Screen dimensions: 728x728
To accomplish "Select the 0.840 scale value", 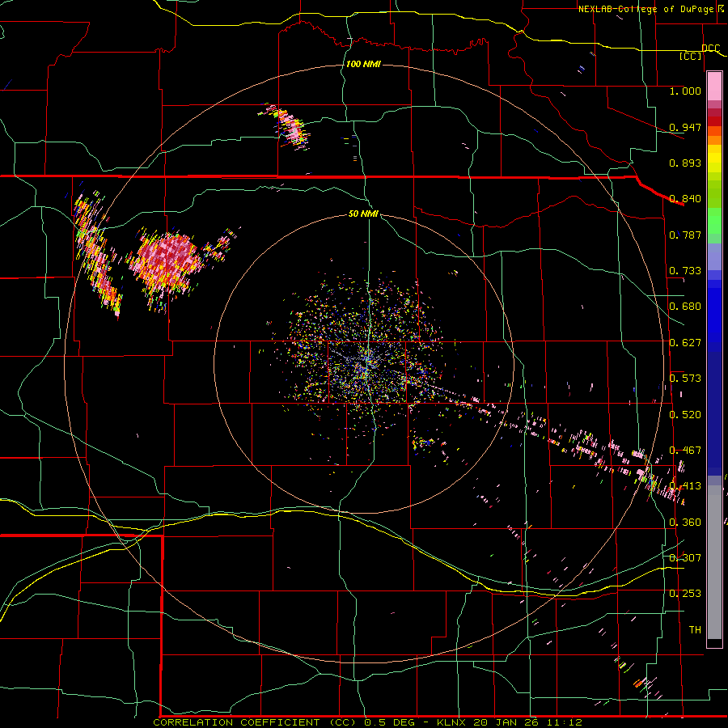I will click(685, 199).
